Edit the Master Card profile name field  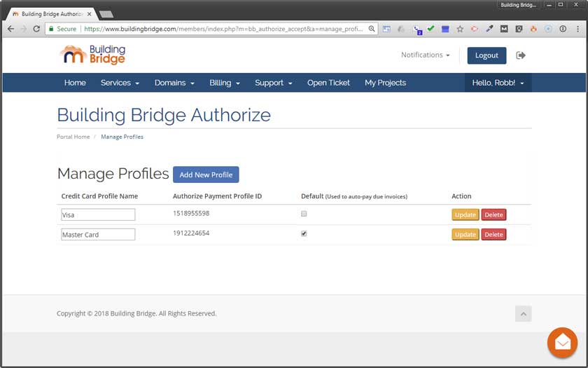click(x=98, y=234)
